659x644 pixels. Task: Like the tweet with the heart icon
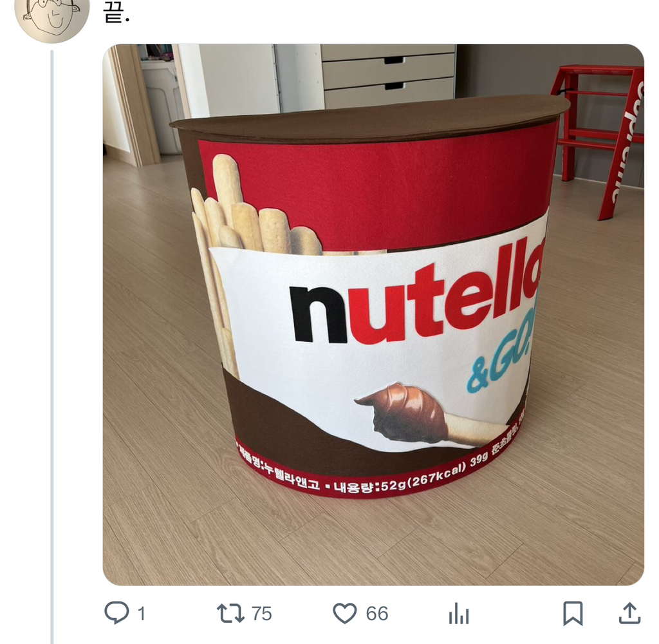point(344,612)
